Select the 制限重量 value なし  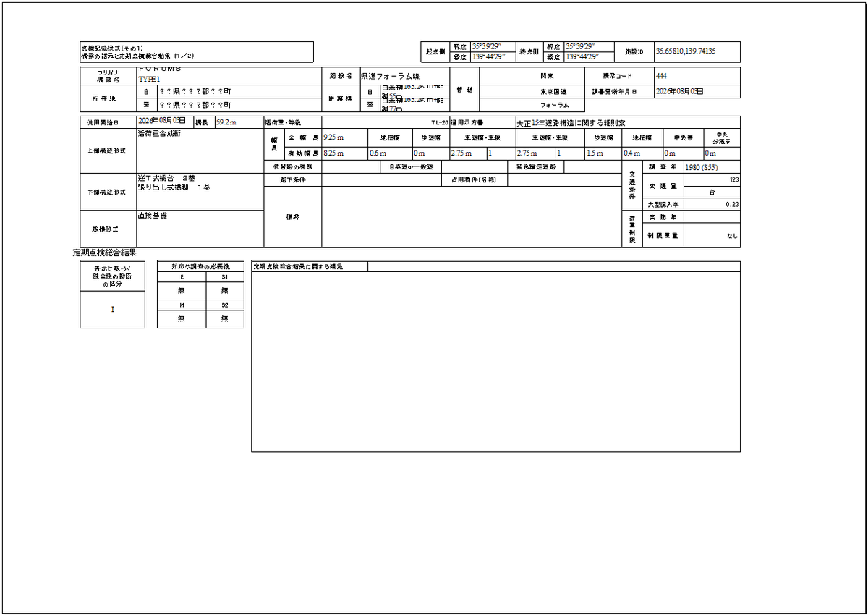point(732,236)
